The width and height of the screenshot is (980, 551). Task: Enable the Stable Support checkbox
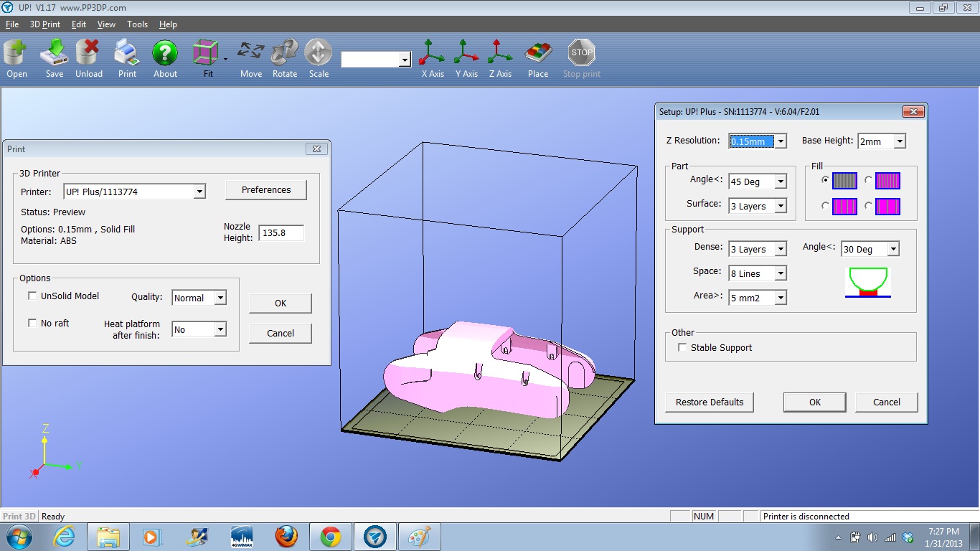pyautogui.click(x=682, y=347)
